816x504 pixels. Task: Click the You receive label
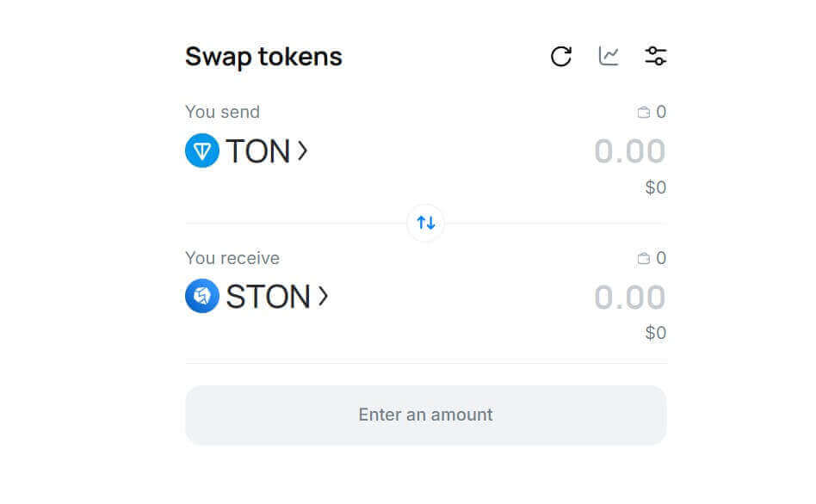[x=232, y=258]
